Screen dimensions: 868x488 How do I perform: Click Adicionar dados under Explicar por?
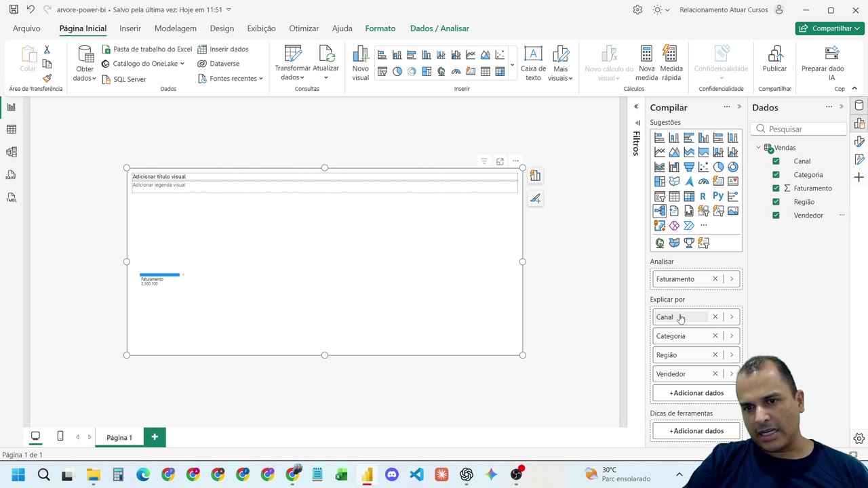(x=696, y=393)
